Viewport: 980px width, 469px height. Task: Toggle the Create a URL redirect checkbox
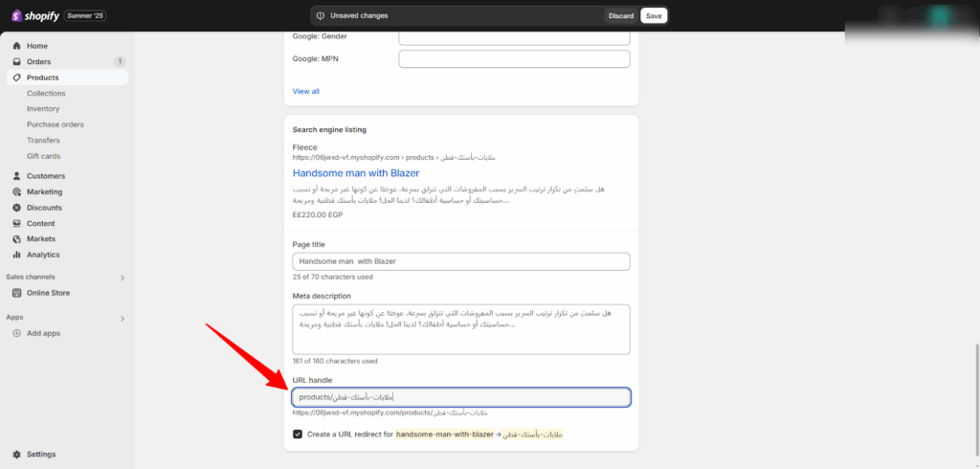298,434
